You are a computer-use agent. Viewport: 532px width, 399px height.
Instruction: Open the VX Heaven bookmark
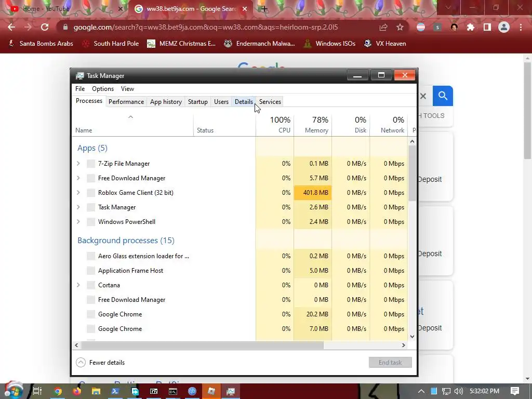point(385,44)
